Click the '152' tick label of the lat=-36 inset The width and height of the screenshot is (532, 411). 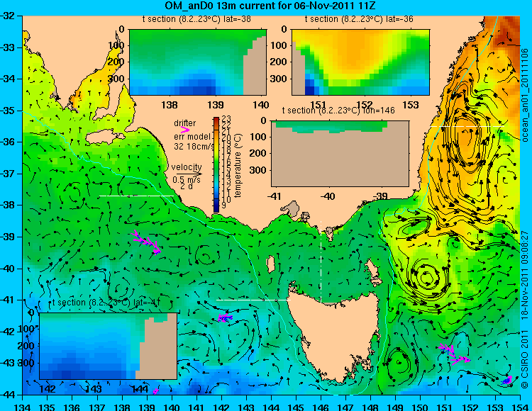pyautogui.click(x=365, y=105)
